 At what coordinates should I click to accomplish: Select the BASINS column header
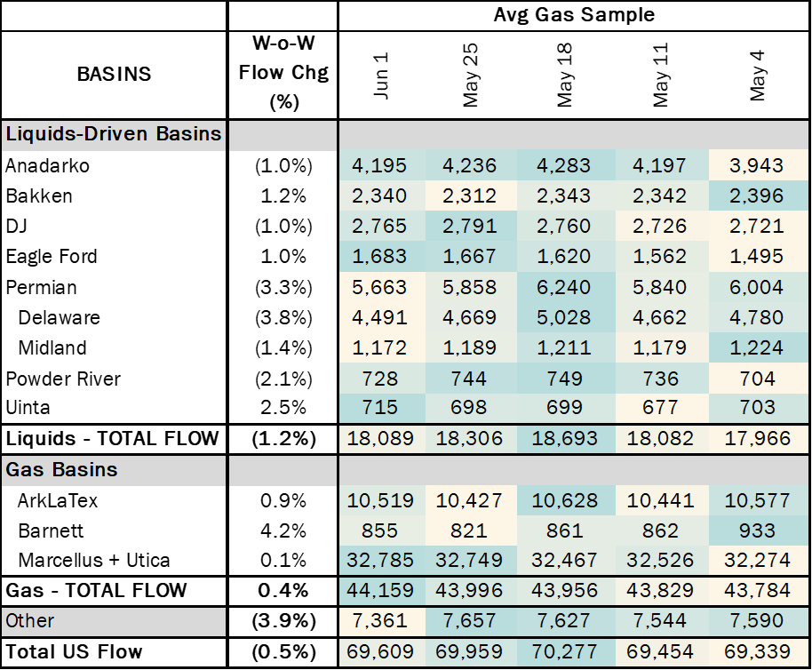point(114,74)
